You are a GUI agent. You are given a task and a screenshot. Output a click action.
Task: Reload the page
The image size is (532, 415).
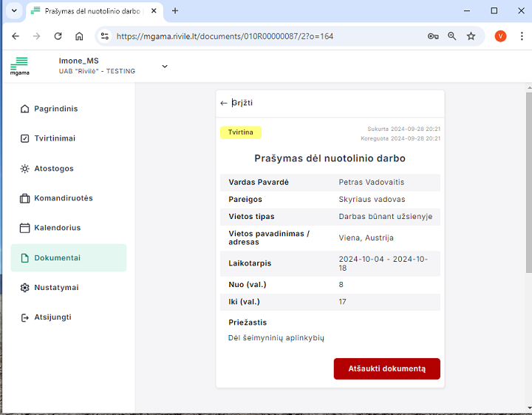(58, 36)
